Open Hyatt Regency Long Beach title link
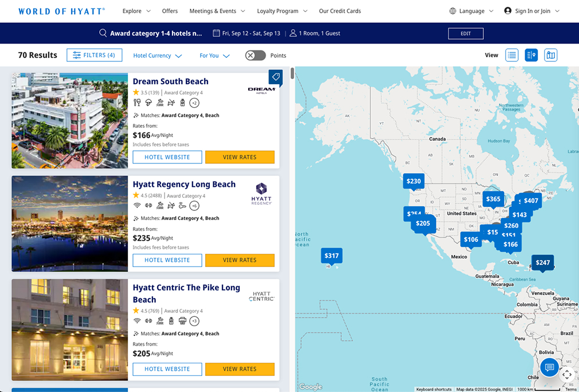 point(184,185)
